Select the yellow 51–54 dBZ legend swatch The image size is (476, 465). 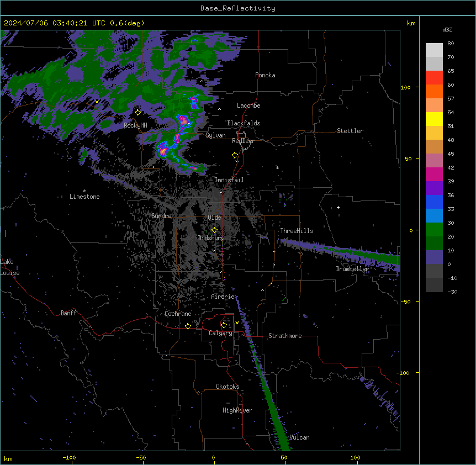click(x=434, y=119)
